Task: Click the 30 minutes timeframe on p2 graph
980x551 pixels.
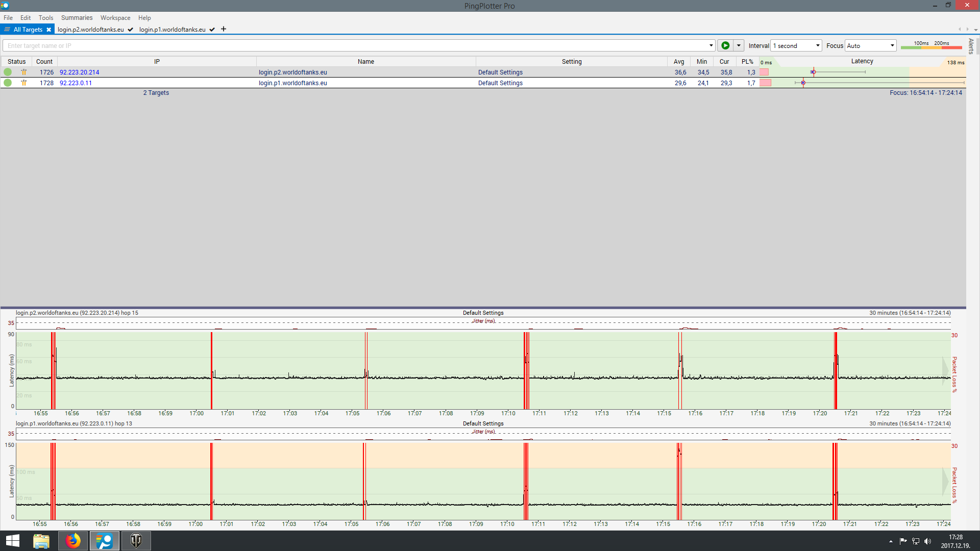Action: [x=910, y=313]
